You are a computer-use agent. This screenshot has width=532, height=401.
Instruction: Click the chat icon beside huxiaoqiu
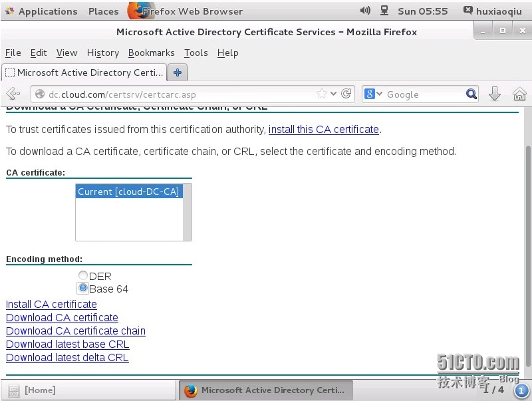click(x=467, y=10)
